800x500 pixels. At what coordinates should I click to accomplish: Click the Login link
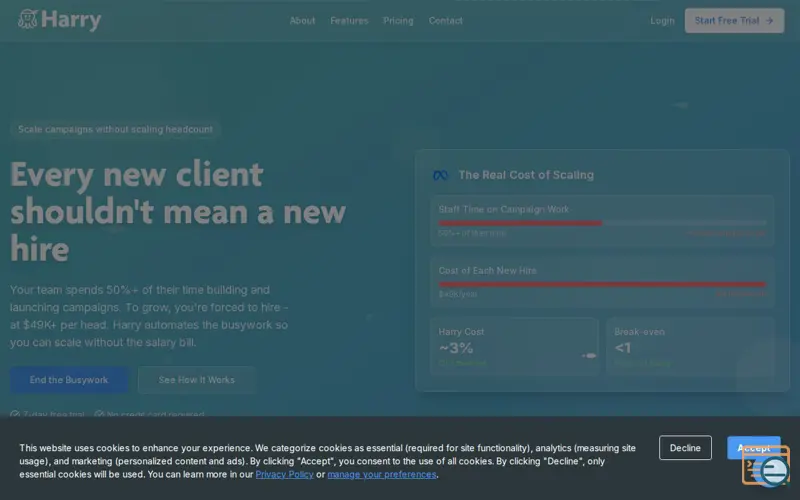662,21
